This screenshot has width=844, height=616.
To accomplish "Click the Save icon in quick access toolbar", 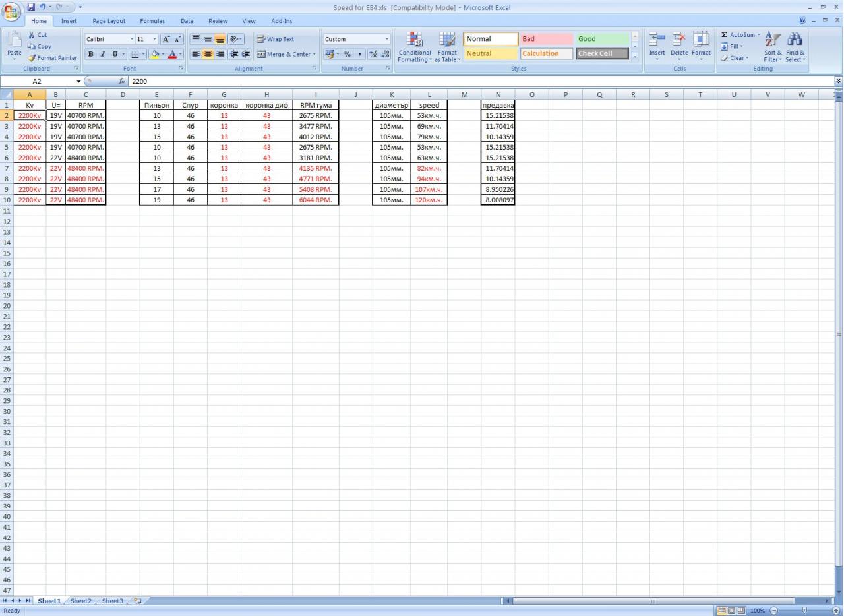I will (31, 7).
